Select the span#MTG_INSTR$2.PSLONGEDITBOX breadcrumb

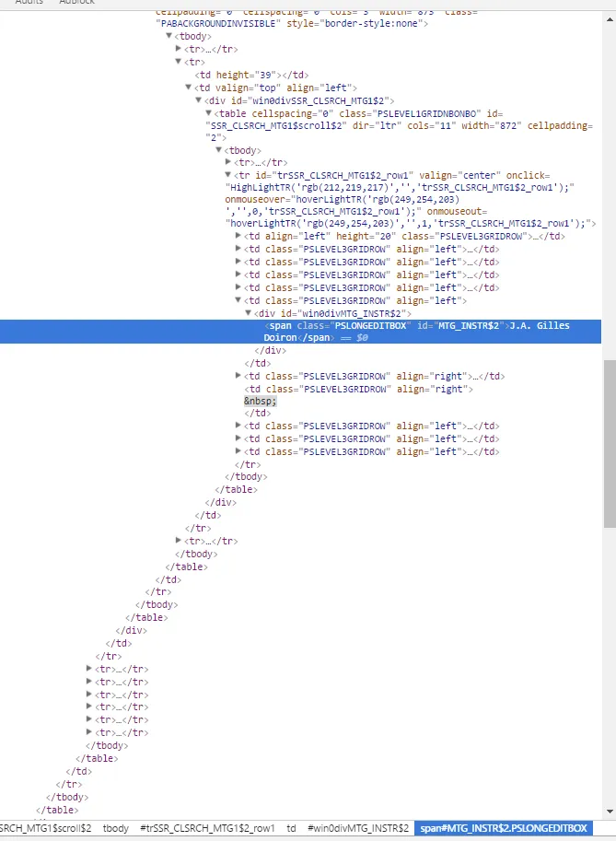[504, 828]
